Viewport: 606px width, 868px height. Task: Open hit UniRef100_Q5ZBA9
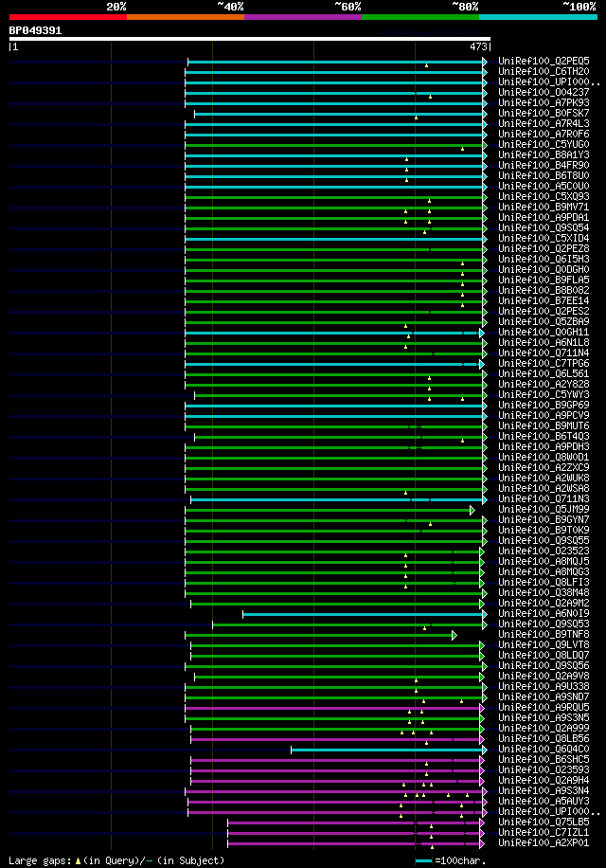point(544,321)
